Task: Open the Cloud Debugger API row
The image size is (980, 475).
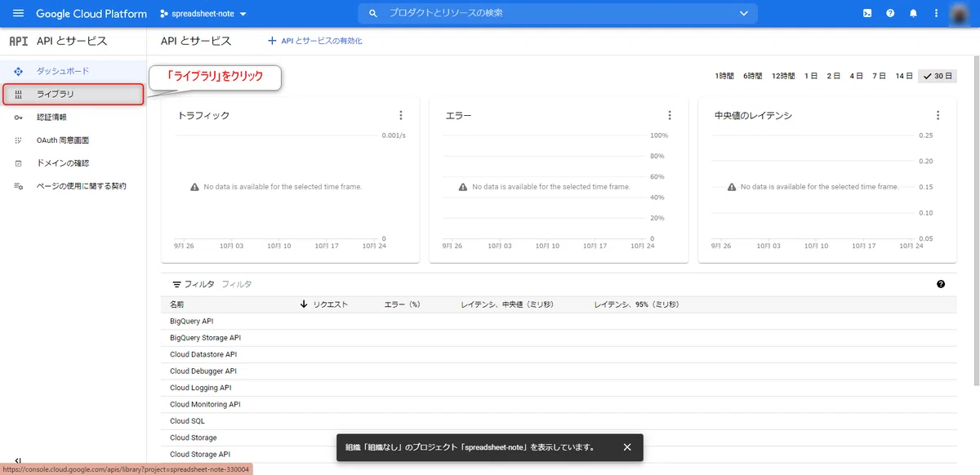Action: 559,371
